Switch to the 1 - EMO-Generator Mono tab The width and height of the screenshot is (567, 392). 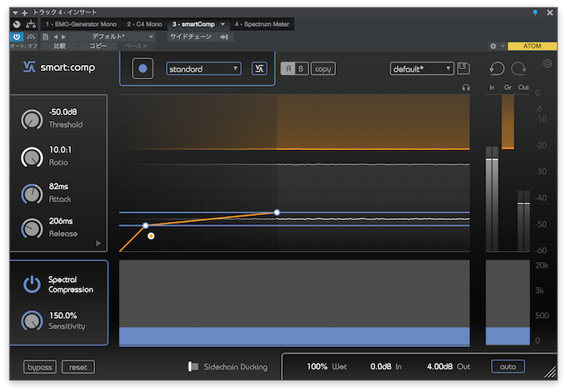click(81, 24)
